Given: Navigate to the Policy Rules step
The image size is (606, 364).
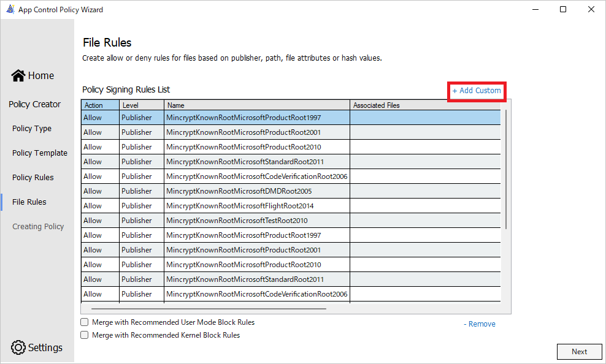Looking at the screenshot, I should [33, 178].
